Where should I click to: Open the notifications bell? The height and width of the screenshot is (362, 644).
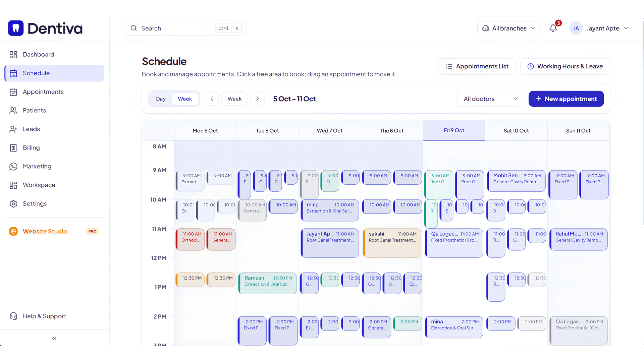[553, 28]
